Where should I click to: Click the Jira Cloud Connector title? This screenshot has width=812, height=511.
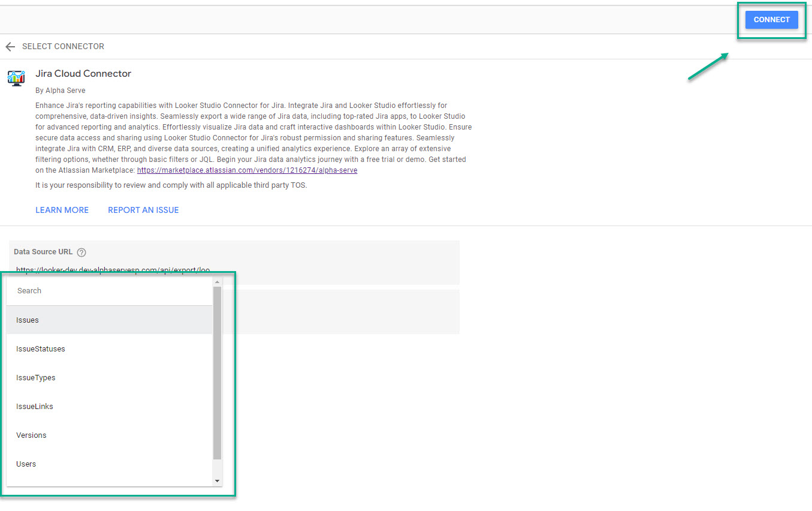pyautogui.click(x=83, y=74)
